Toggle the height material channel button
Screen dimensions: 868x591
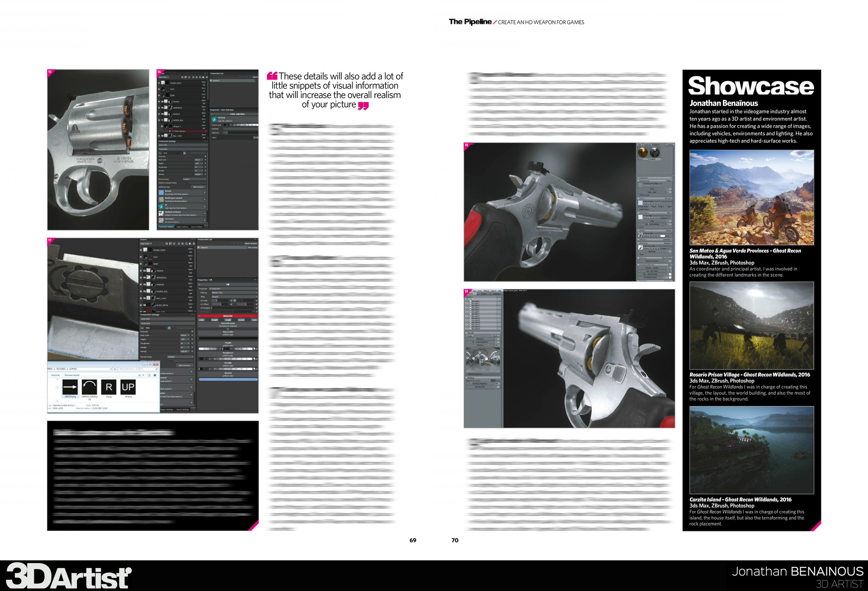(215, 320)
